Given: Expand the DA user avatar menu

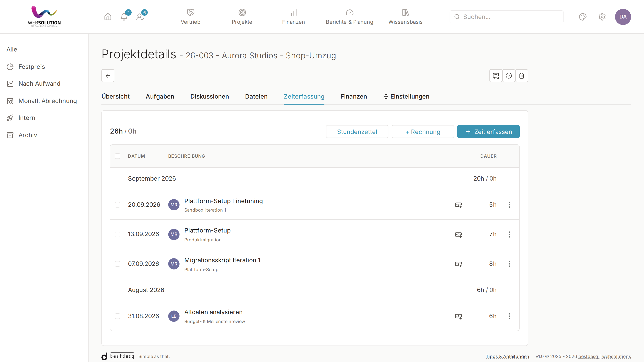Looking at the screenshot, I should coord(623,17).
